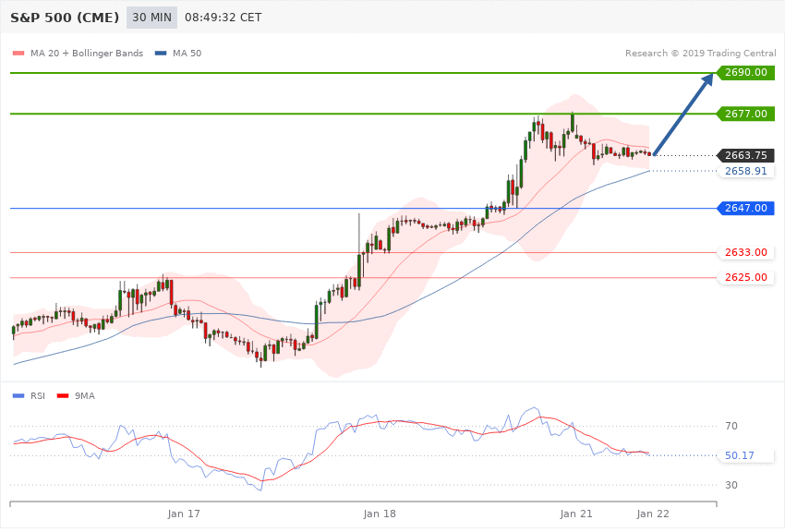The image size is (785, 532).
Task: Click the 2663.75 current price label
Action: click(745, 156)
